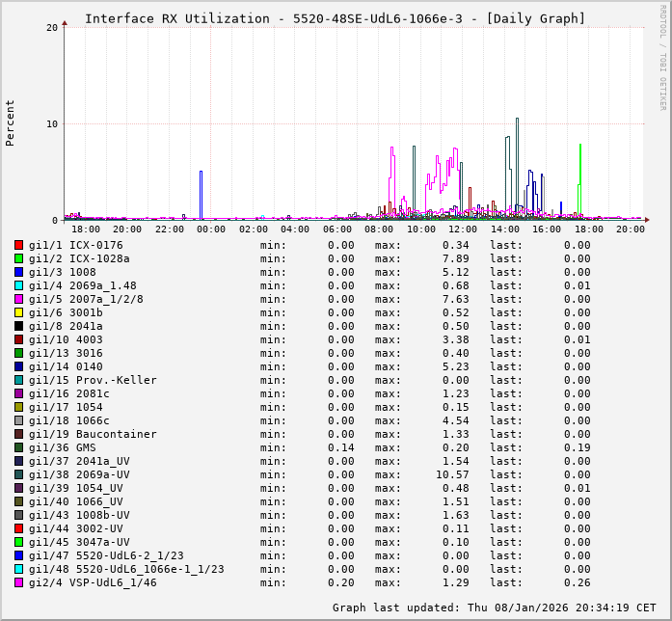Viewport: 672px width, 621px height.
Task: Click the max value 5.23 for gi1/14
Action: coord(456,366)
